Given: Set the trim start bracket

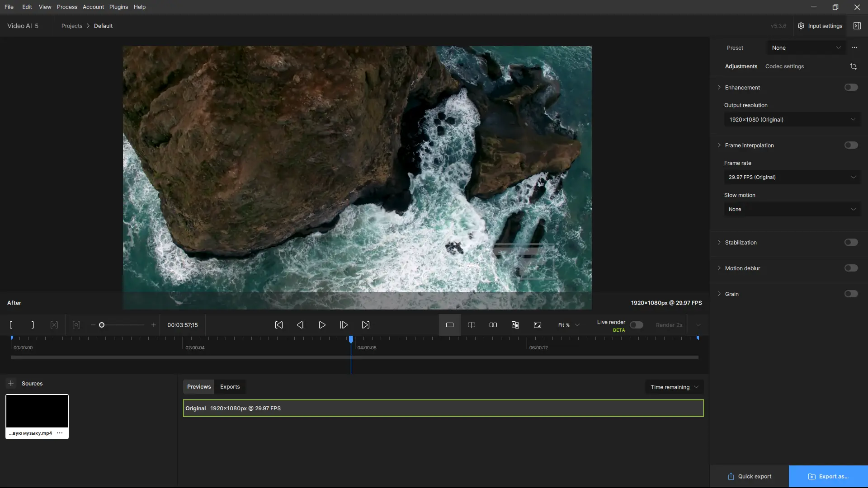Looking at the screenshot, I should pyautogui.click(x=11, y=325).
